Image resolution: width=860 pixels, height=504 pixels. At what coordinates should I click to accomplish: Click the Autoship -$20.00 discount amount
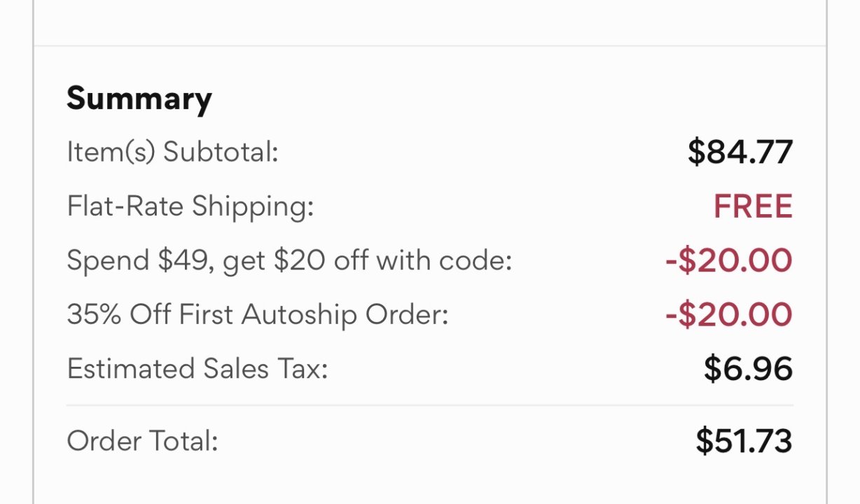728,315
